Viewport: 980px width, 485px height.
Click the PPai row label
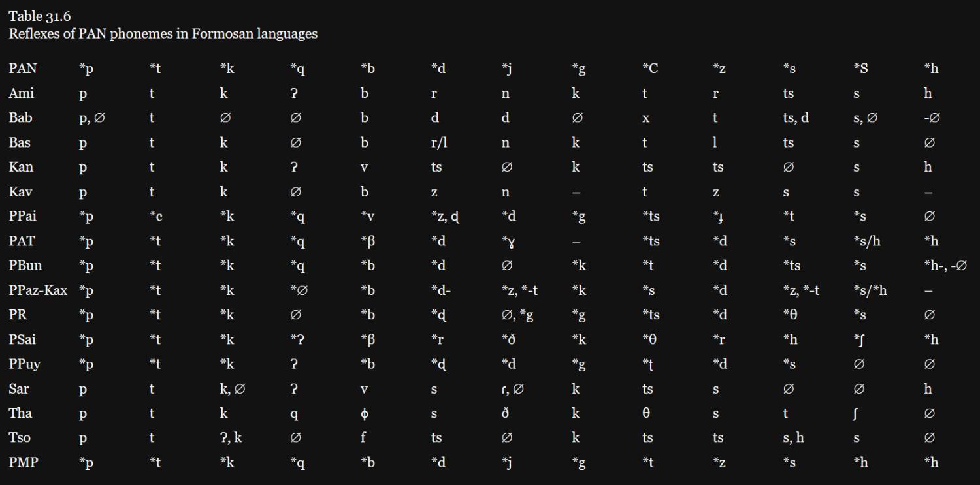[x=23, y=216]
